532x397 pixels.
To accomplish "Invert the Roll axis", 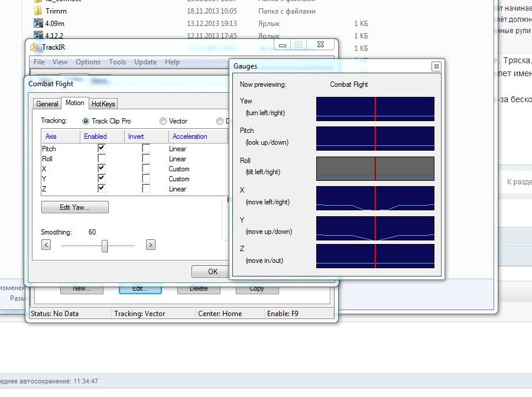I will pos(146,158).
